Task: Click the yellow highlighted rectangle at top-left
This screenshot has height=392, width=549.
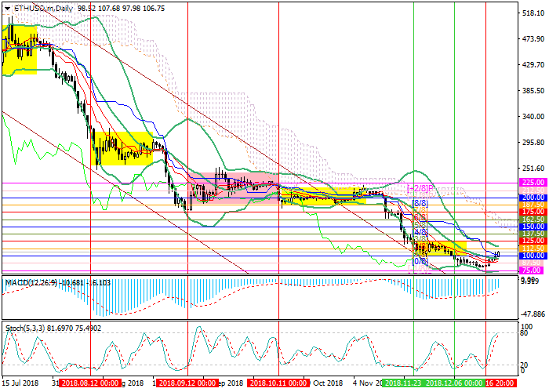Action: click(20, 50)
